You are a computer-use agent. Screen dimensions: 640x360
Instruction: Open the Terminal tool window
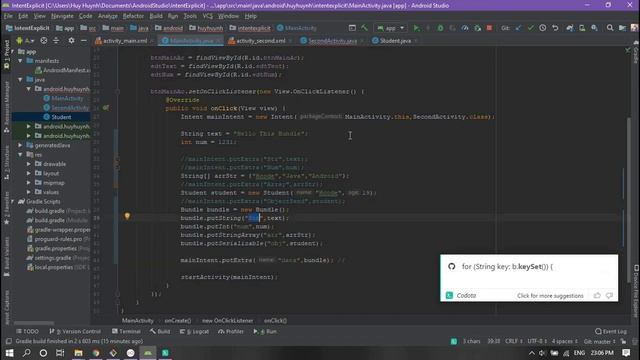click(x=126, y=331)
